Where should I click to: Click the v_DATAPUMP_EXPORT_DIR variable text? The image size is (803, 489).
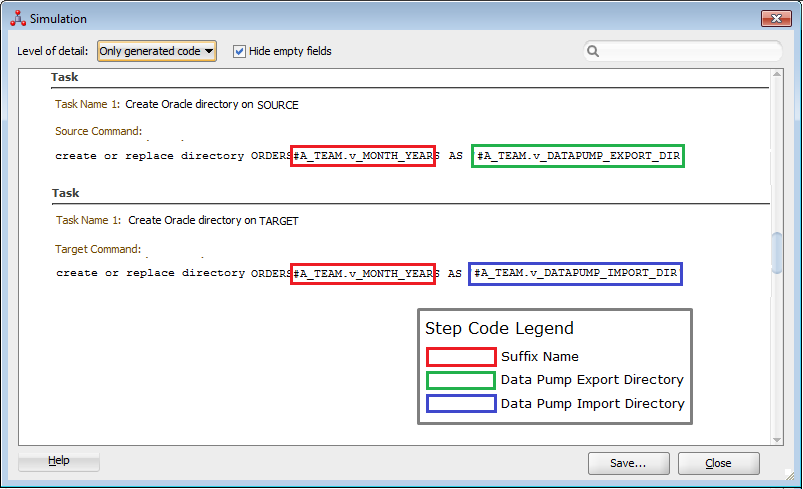pos(578,156)
